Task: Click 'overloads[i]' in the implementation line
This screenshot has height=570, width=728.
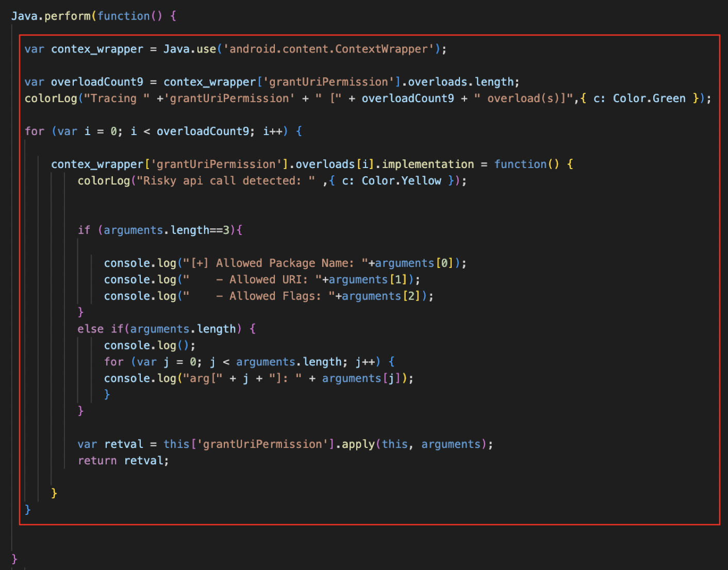Action: pos(335,164)
